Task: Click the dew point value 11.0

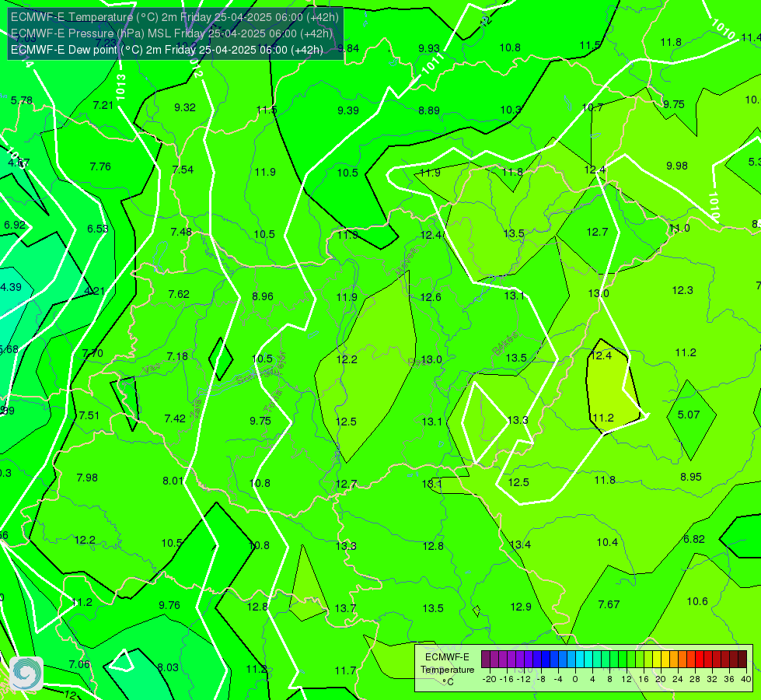Action: tap(679, 229)
